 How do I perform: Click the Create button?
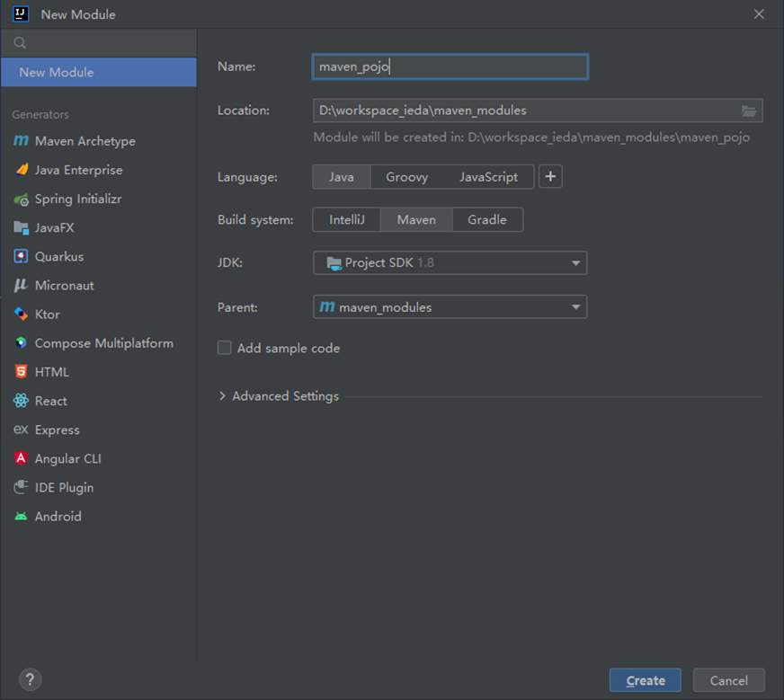click(645, 680)
